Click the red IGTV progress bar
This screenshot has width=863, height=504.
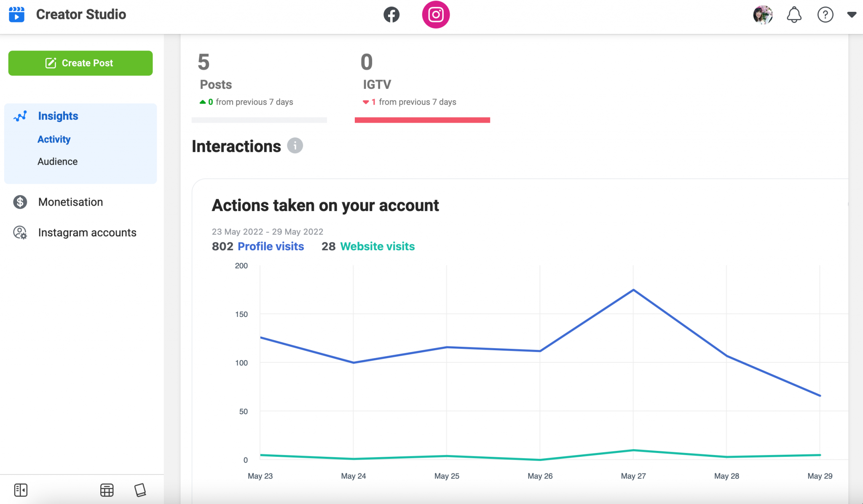(422, 120)
